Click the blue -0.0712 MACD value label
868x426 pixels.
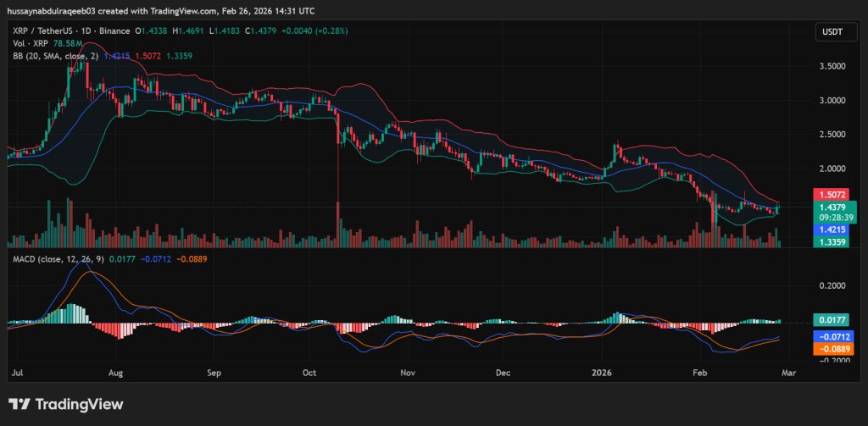[x=830, y=336]
